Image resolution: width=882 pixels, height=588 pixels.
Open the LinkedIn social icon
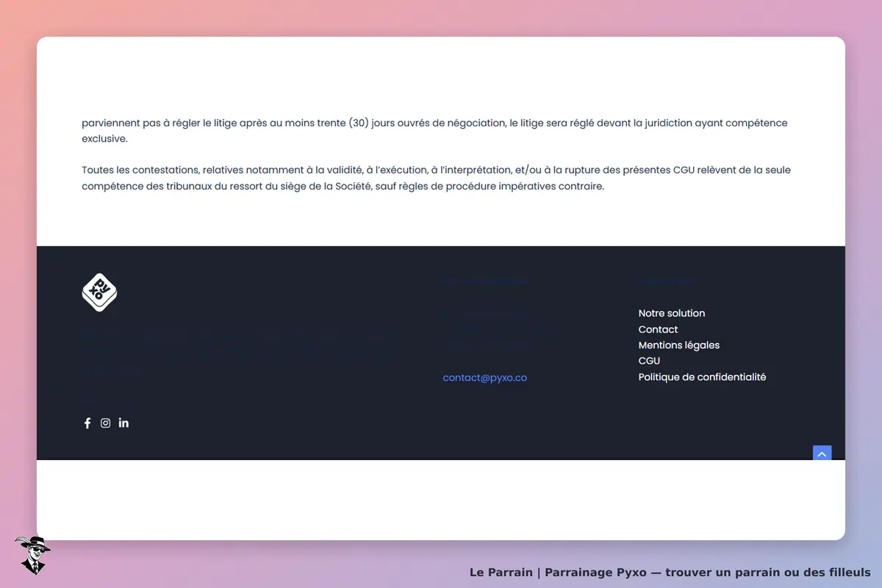click(123, 423)
